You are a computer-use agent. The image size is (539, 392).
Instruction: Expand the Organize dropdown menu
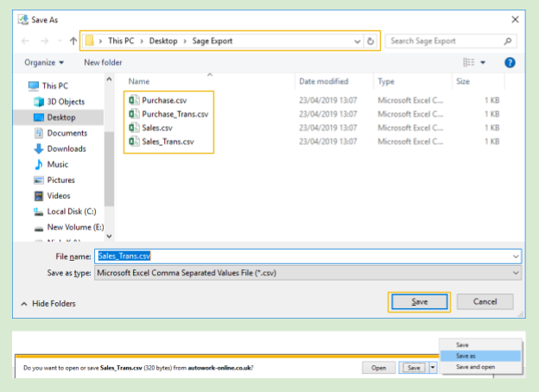point(44,62)
